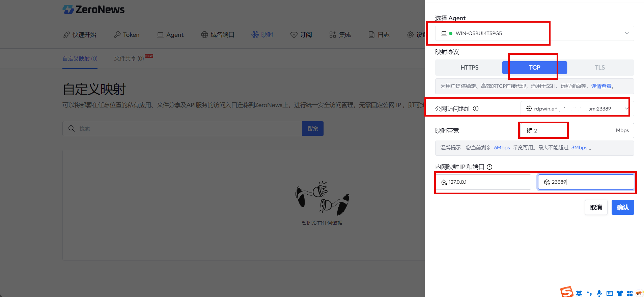This screenshot has width=644, height=297.
Task: Switch to 文件共享 (0) tab
Action: pyautogui.click(x=129, y=58)
